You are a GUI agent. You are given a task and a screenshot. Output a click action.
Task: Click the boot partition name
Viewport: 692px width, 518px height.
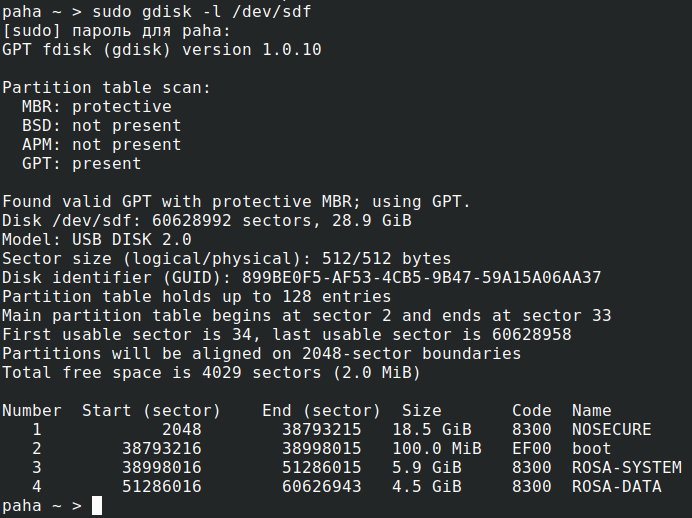[591, 448]
